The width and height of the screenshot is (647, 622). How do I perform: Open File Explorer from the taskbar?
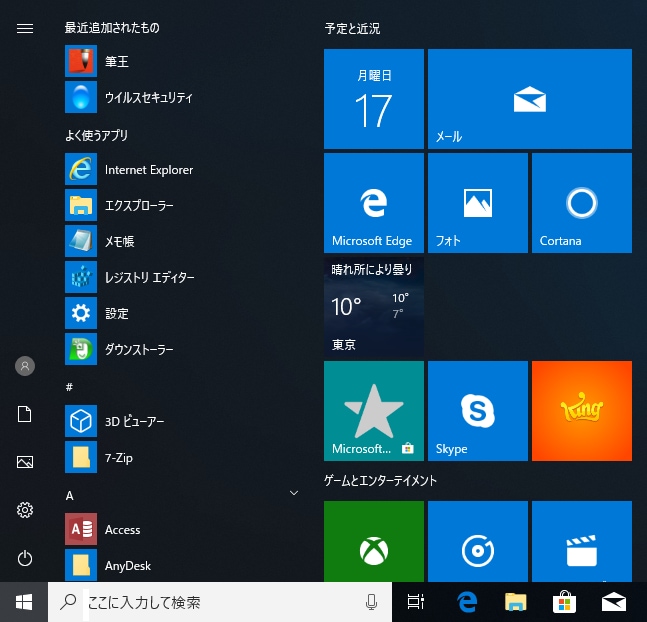point(515,602)
